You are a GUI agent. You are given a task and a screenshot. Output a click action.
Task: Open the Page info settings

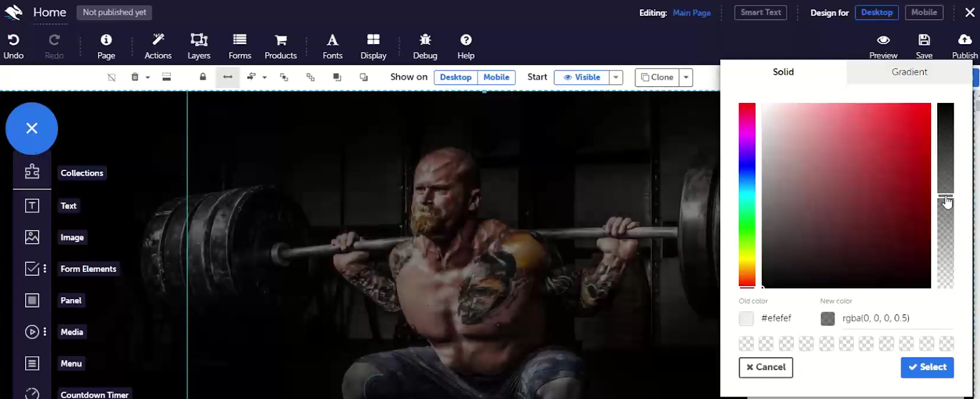pos(106,40)
